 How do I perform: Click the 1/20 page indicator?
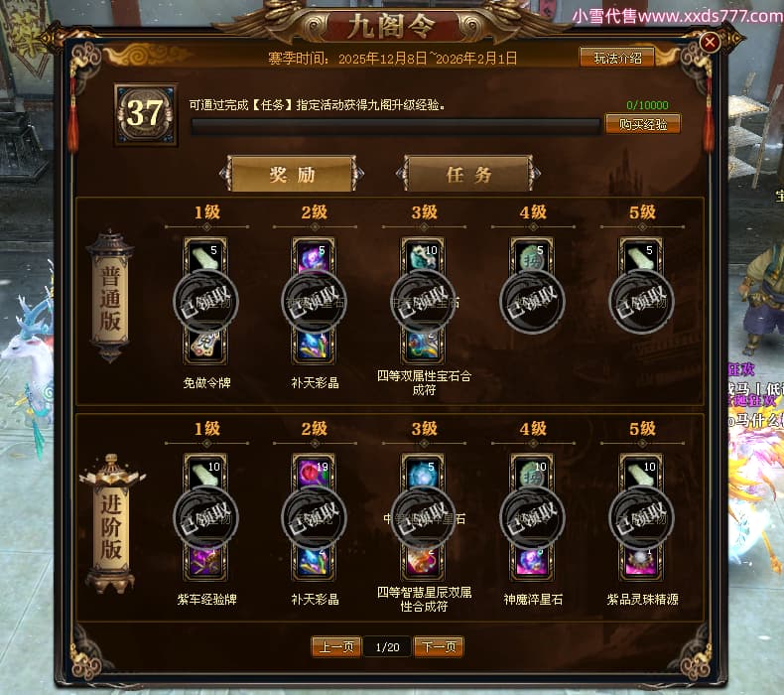click(387, 647)
